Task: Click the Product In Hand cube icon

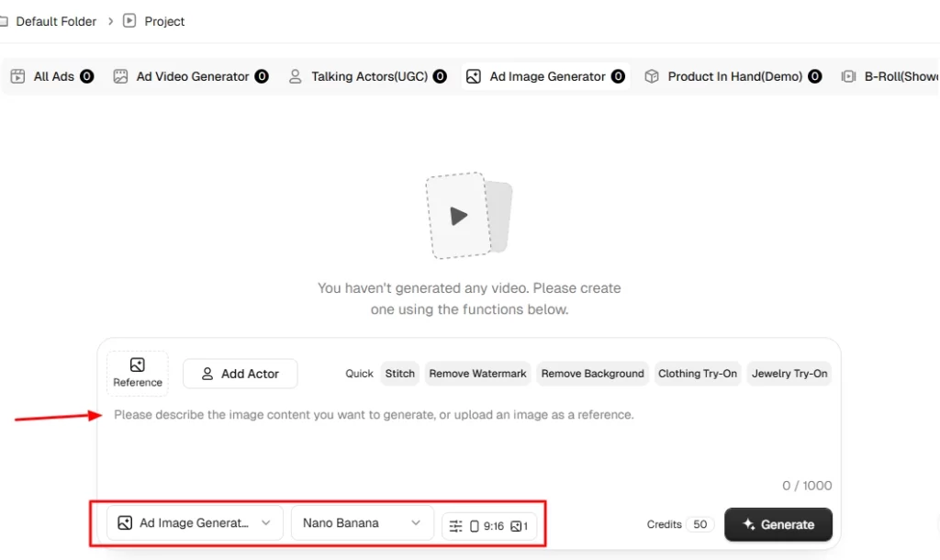Action: 652,76
